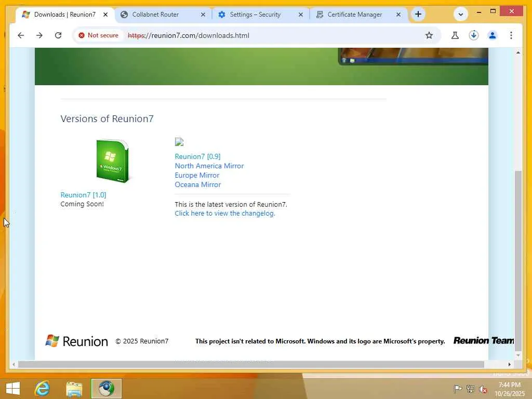Open File Explorer from the taskbar

(x=74, y=389)
